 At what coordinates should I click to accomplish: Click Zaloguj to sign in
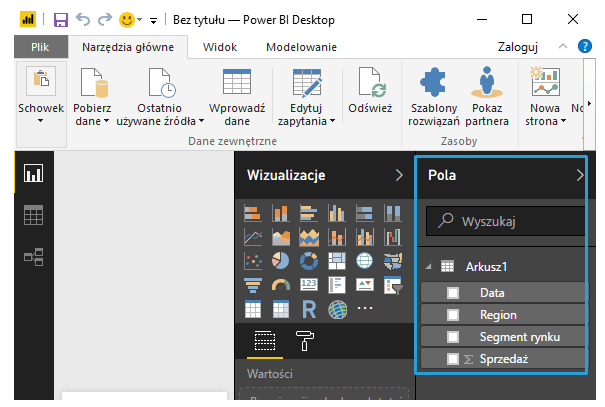click(518, 46)
